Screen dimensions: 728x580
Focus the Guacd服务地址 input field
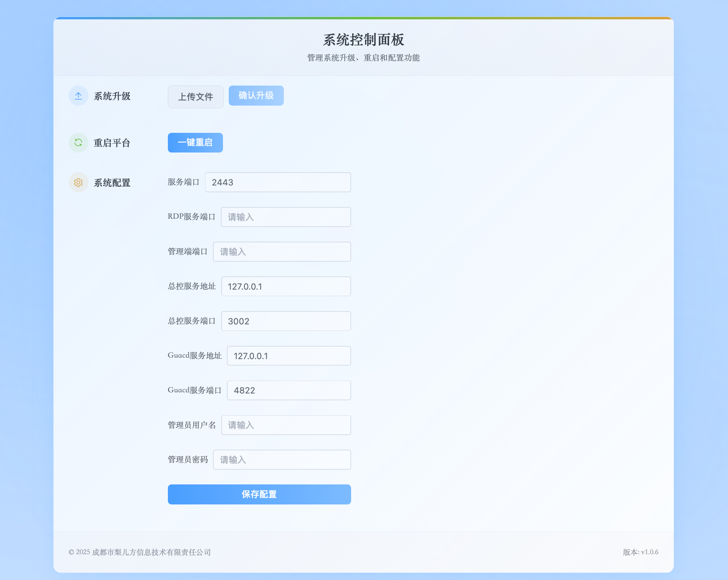[x=288, y=356]
